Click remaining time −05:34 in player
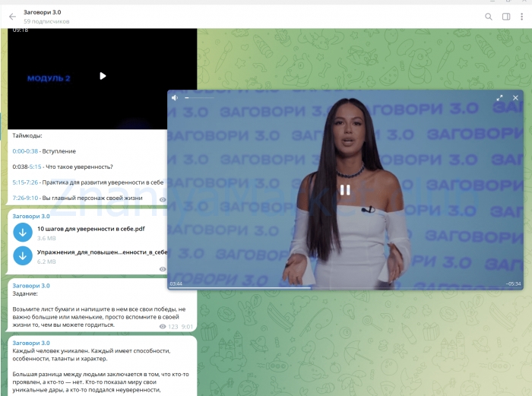 (514, 284)
